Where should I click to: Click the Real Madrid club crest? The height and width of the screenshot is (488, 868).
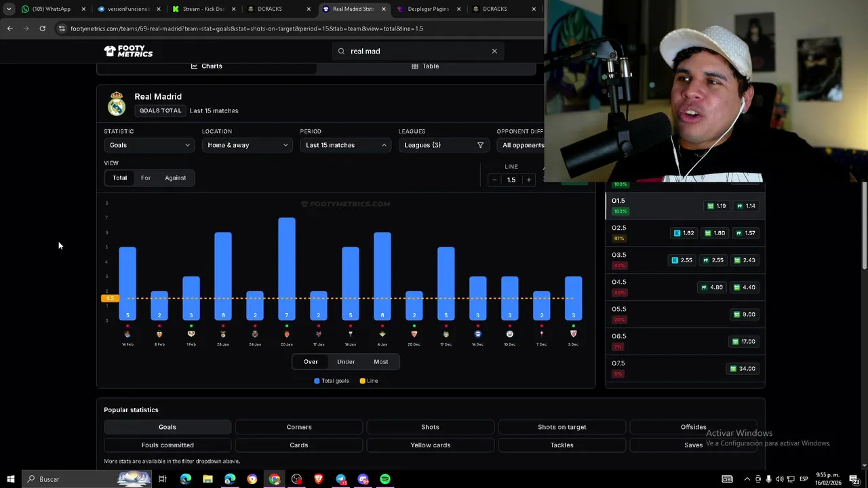[x=117, y=104]
